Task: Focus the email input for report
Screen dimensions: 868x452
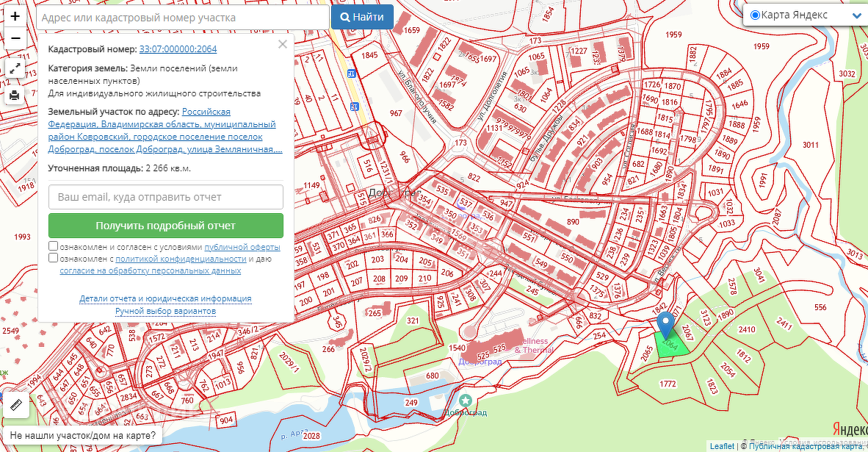Action: pos(165,197)
